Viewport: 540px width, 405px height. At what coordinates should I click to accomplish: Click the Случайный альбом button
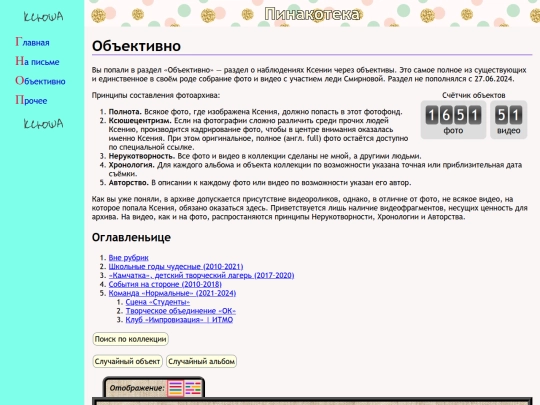coord(201,362)
